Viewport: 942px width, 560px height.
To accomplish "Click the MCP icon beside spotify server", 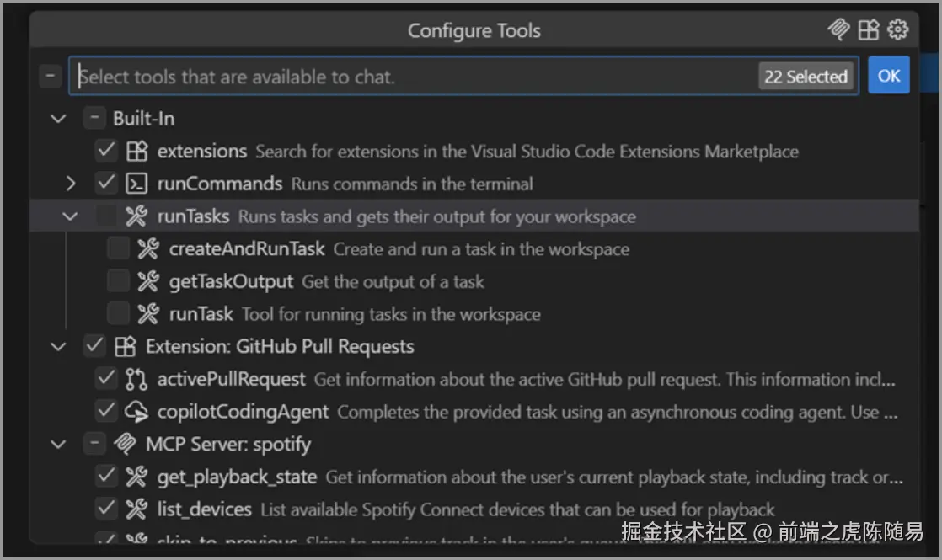I will [x=125, y=444].
